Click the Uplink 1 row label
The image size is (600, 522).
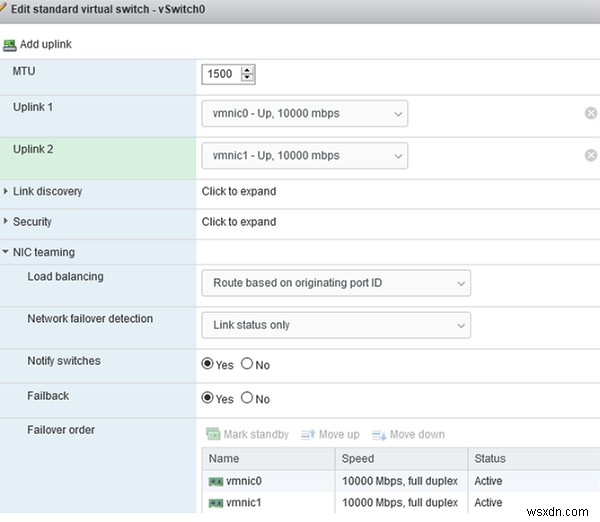[33, 107]
